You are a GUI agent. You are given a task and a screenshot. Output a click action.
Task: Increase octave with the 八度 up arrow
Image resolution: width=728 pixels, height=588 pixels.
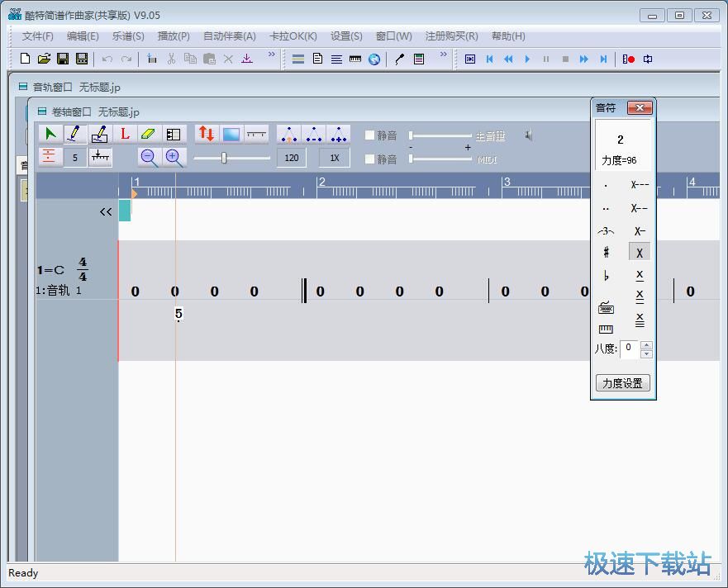[x=646, y=344]
